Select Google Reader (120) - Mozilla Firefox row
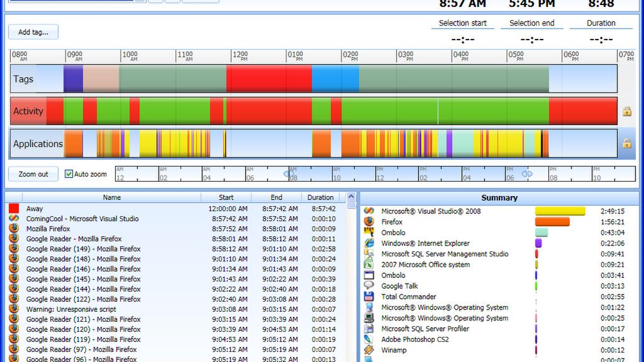The height and width of the screenshot is (362, 644). tap(175, 329)
